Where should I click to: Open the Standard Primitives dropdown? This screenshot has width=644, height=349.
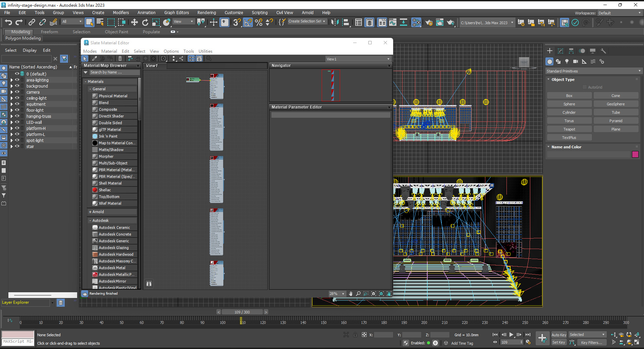pos(593,71)
